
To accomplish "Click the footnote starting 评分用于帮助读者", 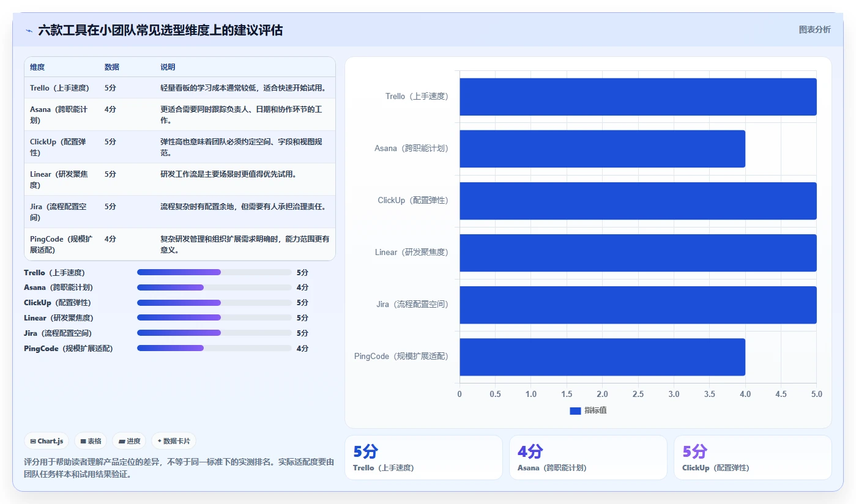I will [179, 468].
